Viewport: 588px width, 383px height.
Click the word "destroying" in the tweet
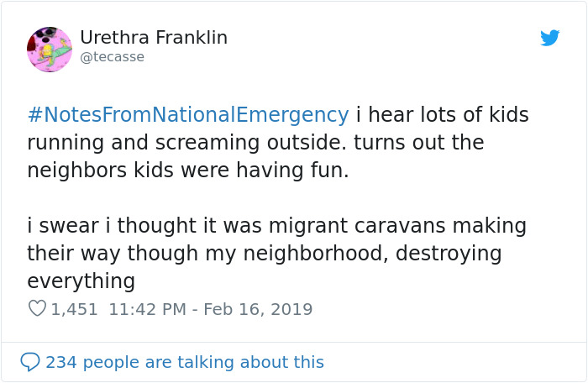(450, 254)
